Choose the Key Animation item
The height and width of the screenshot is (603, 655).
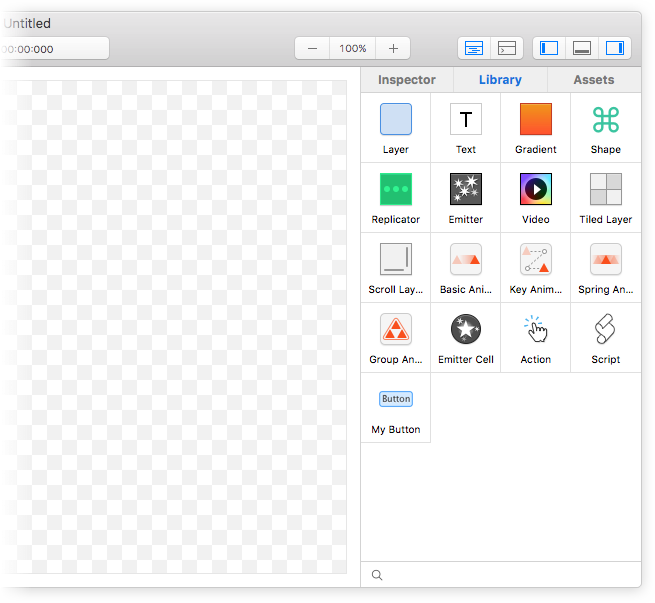click(x=536, y=268)
